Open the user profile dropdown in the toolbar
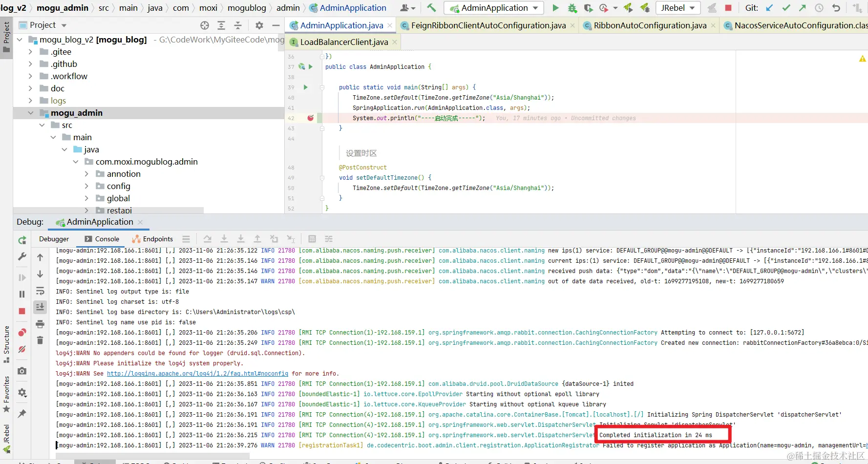 tap(407, 8)
